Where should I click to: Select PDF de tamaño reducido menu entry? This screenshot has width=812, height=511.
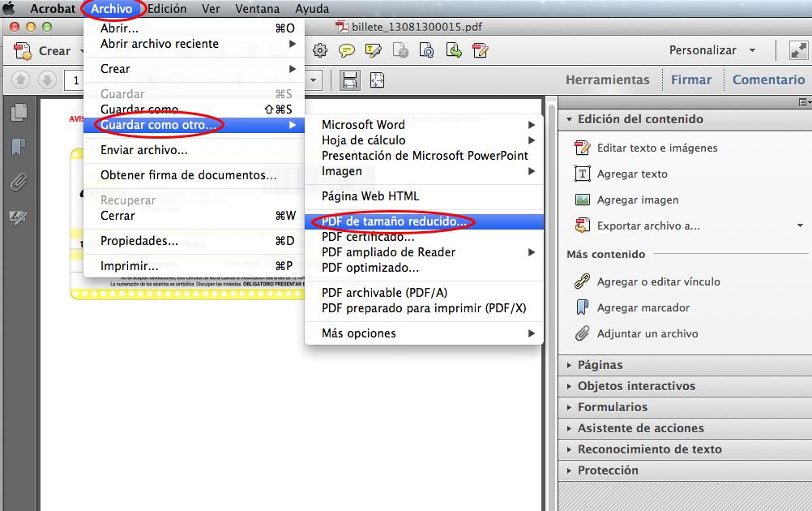click(x=394, y=221)
